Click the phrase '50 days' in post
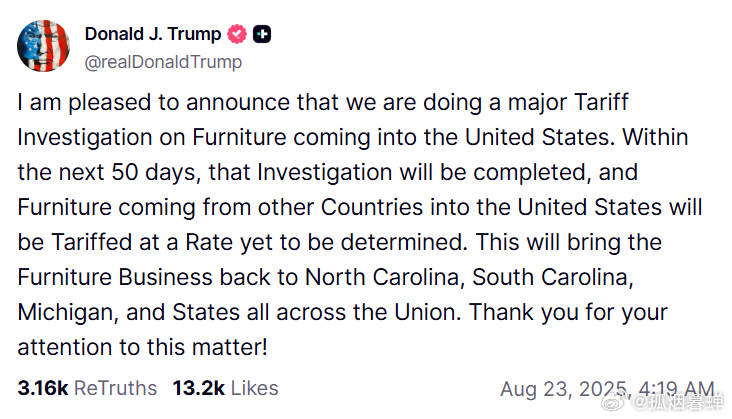Screen dimensions: 732x419 156,172
